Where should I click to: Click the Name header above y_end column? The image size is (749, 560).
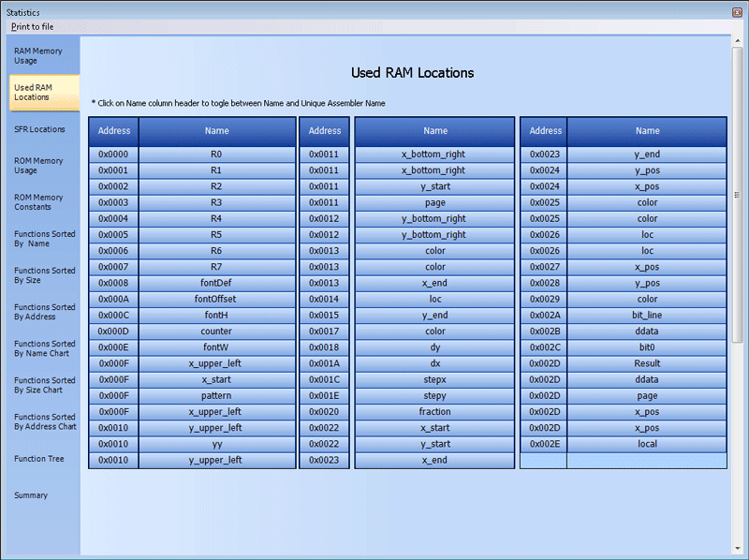point(647,131)
